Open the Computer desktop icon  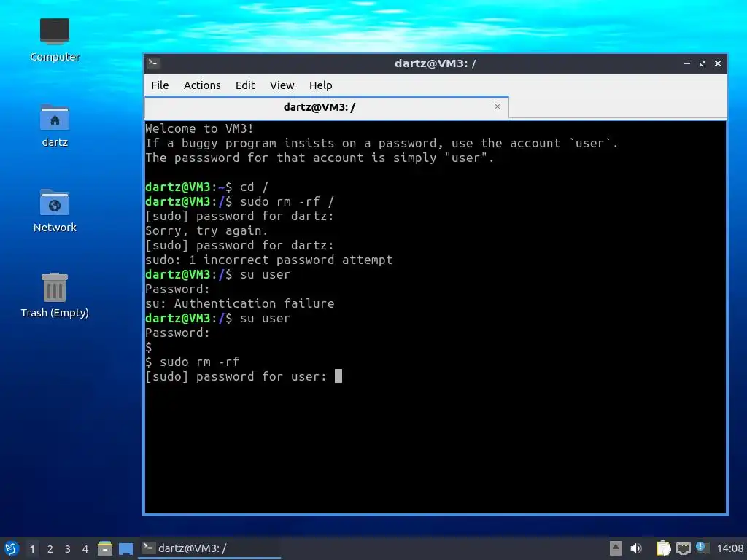pos(54,41)
